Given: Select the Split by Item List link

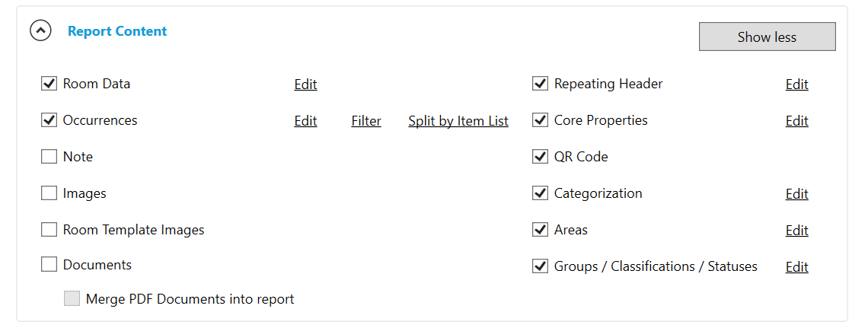Looking at the screenshot, I should click(x=458, y=121).
